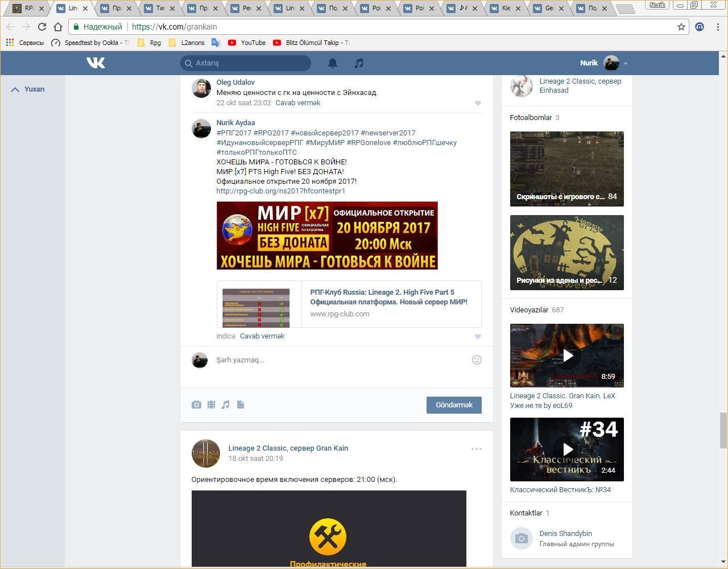Open hashtag #RPGonelove
The image size is (728, 569).
pyautogui.click(x=369, y=143)
